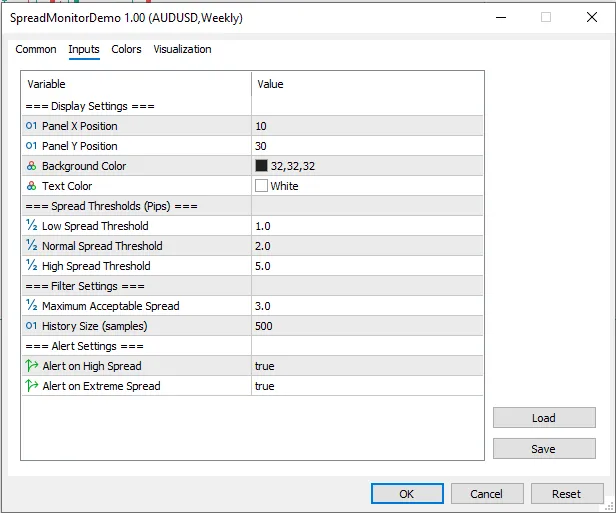The height and width of the screenshot is (513, 616).
Task: Click the fraction icon beside Low Spread Threshold
Action: click(31, 226)
